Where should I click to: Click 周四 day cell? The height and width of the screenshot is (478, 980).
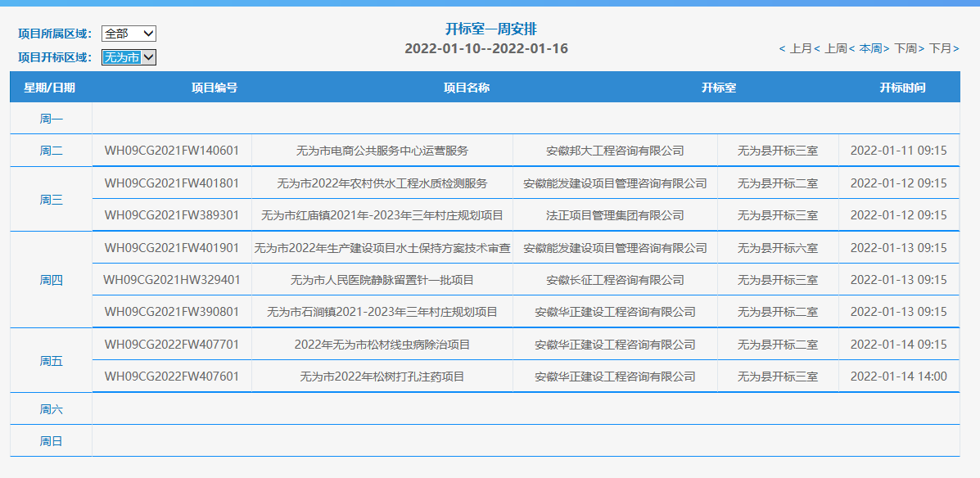(51, 280)
